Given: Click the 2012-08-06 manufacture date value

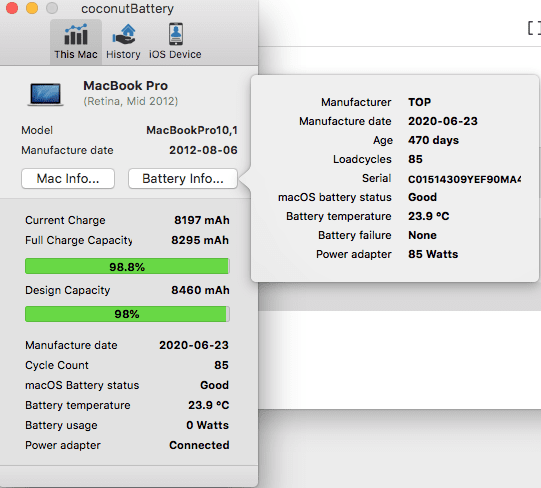Looking at the screenshot, I should [x=203, y=150].
